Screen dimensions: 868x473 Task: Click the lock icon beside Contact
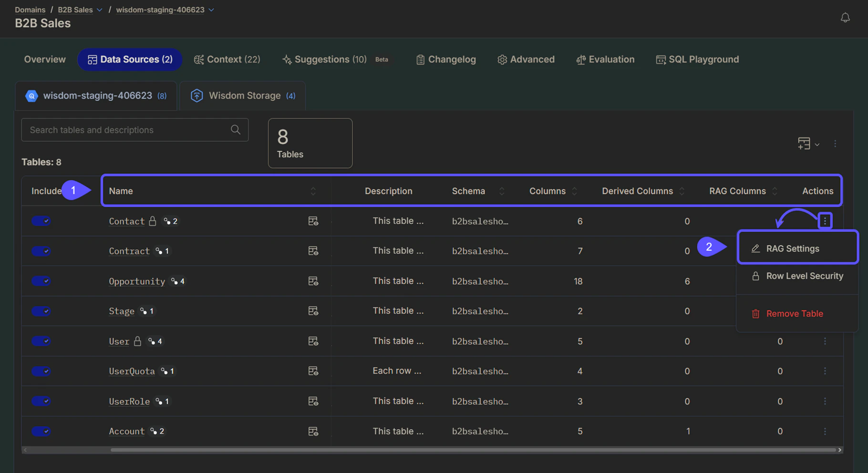pos(153,221)
